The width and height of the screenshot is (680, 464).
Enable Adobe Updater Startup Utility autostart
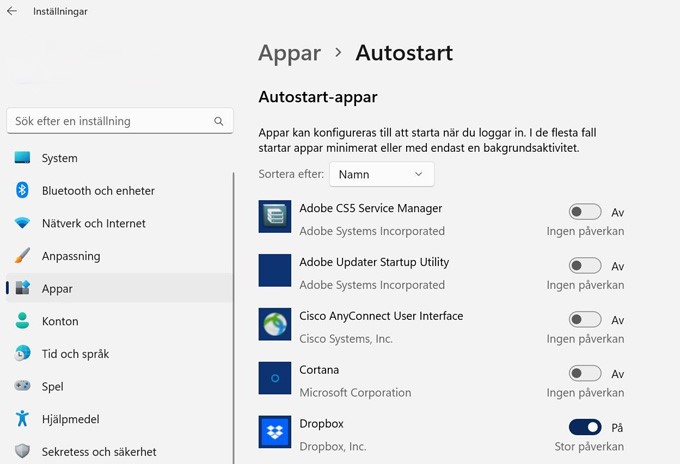pos(585,266)
